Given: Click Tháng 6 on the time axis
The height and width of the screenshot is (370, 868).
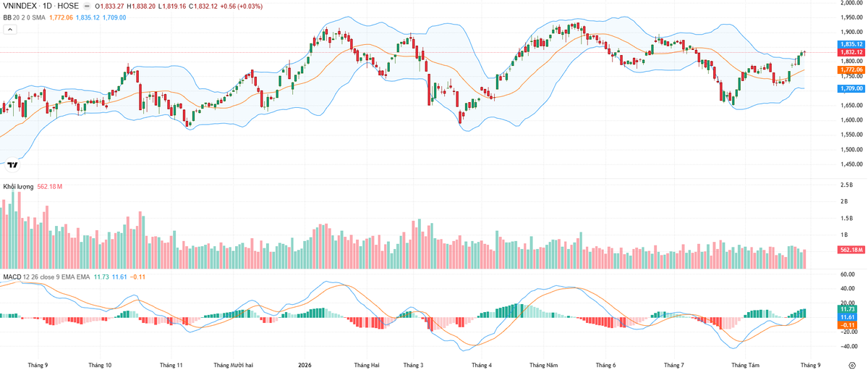Looking at the screenshot, I should [x=605, y=365].
